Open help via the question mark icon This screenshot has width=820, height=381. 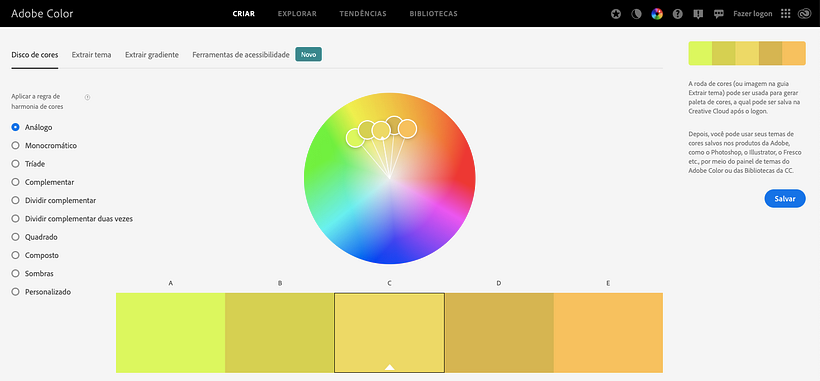(678, 14)
